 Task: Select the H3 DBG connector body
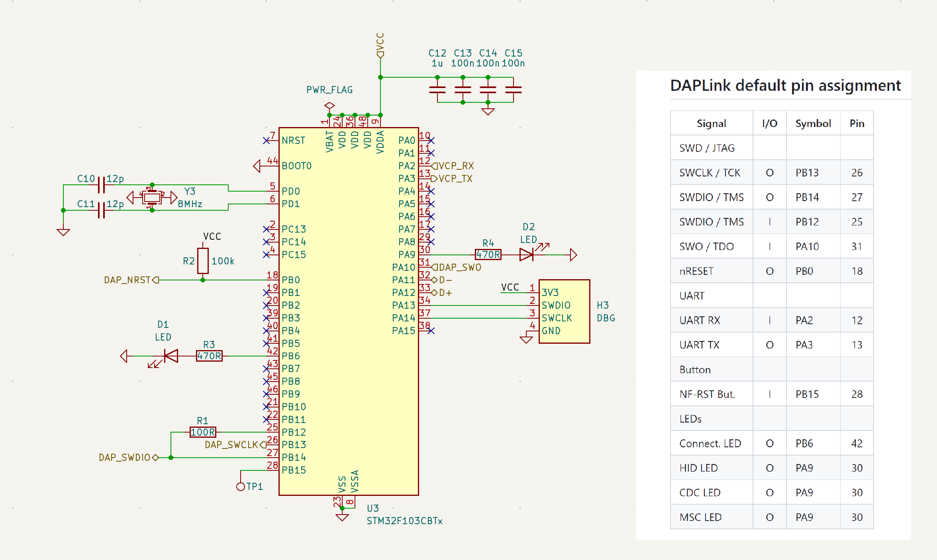(x=564, y=311)
